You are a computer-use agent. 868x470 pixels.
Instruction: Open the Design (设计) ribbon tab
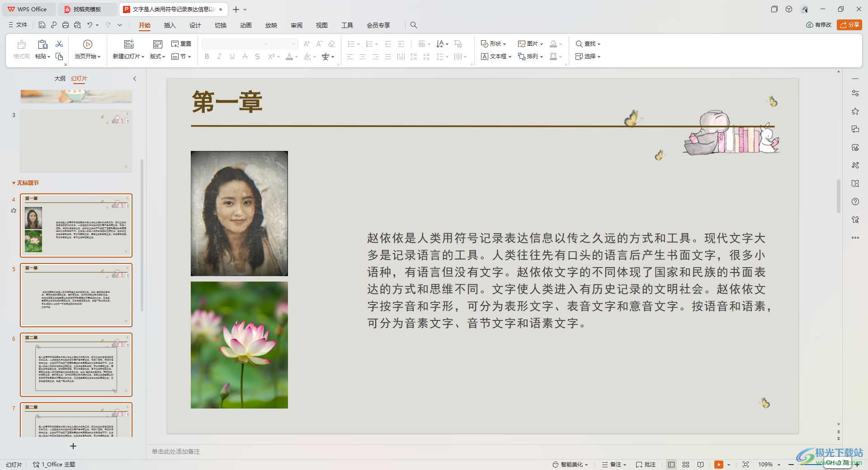pos(195,25)
